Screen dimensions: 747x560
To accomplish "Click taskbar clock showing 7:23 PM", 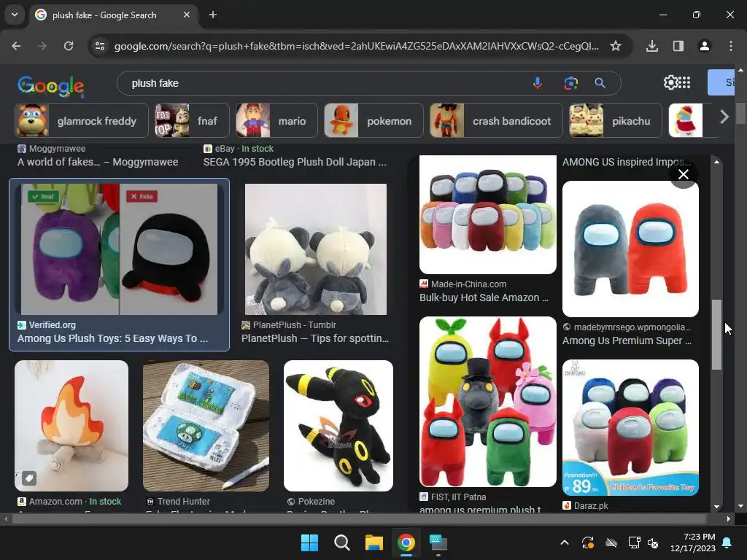I will click(693, 542).
